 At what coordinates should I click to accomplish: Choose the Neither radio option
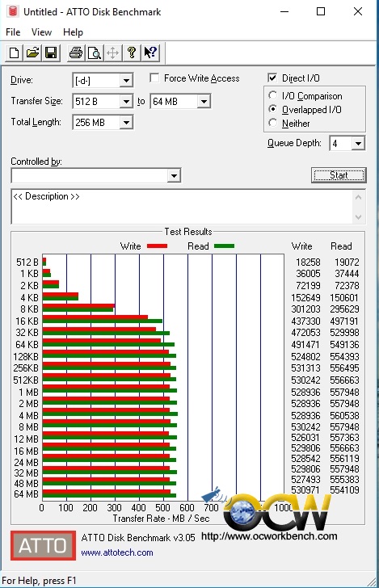pyautogui.click(x=273, y=123)
